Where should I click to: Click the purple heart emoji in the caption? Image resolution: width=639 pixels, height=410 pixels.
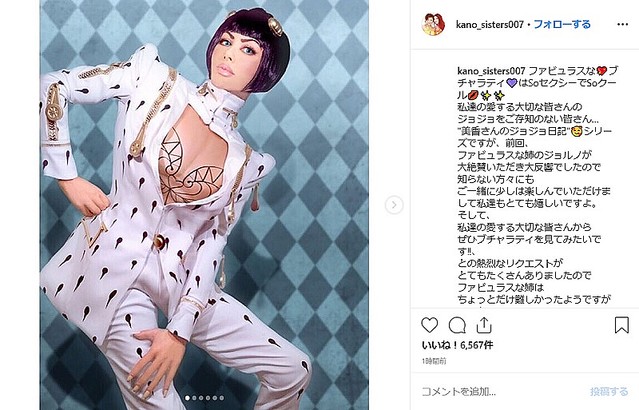click(511, 83)
